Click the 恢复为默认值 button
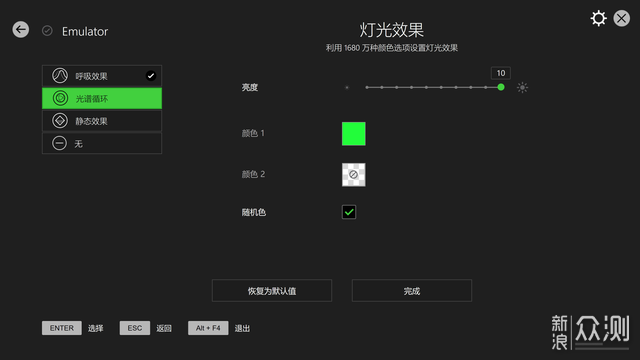This screenshot has height=360, width=640. coord(272,291)
